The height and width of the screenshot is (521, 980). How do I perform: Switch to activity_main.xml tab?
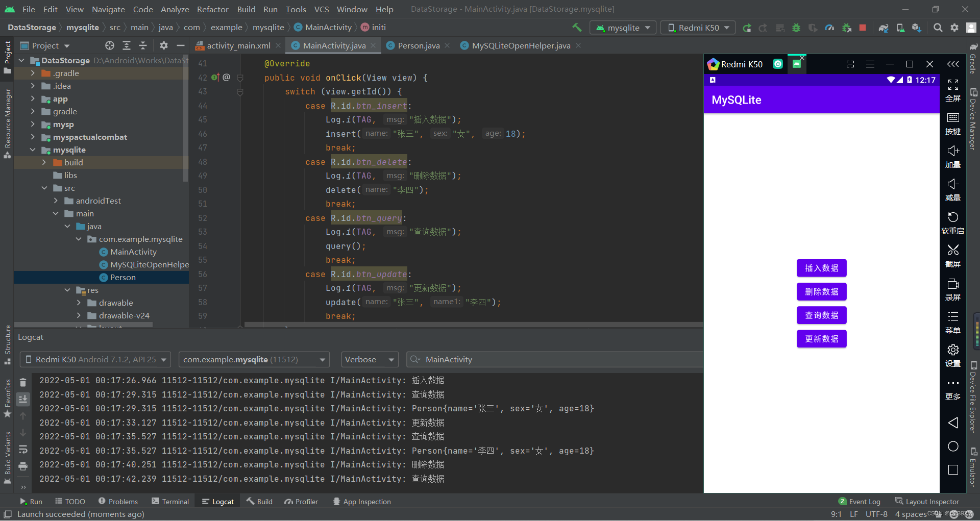(x=238, y=46)
